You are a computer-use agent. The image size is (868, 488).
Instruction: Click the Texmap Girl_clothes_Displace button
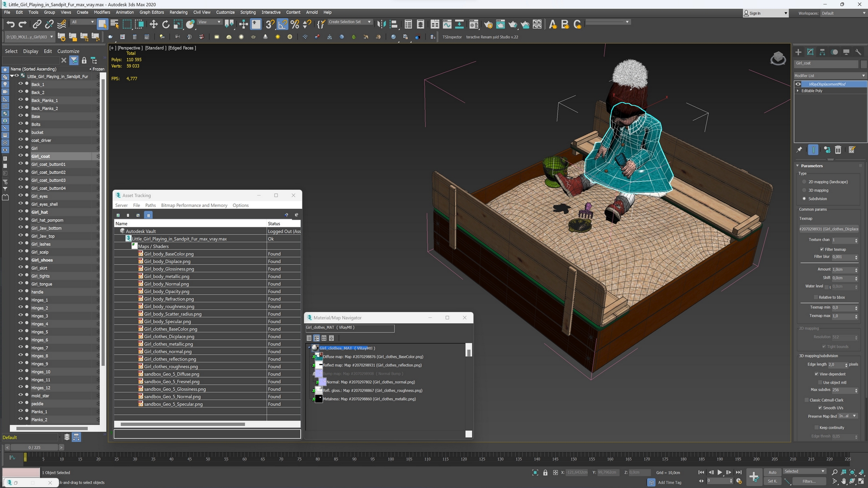click(829, 229)
